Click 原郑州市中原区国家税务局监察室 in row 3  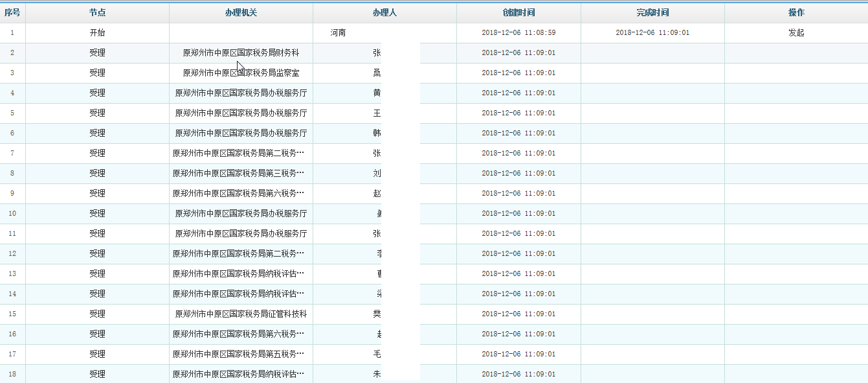tap(240, 73)
